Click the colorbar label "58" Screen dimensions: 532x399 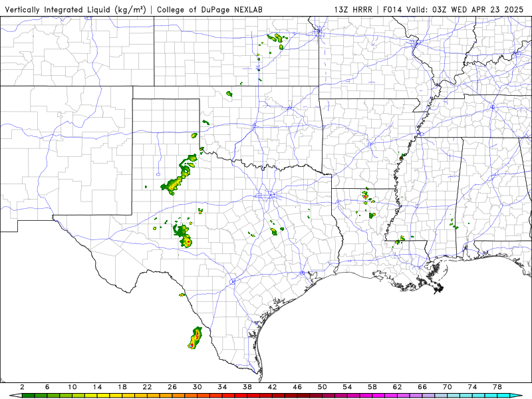pos(372,387)
